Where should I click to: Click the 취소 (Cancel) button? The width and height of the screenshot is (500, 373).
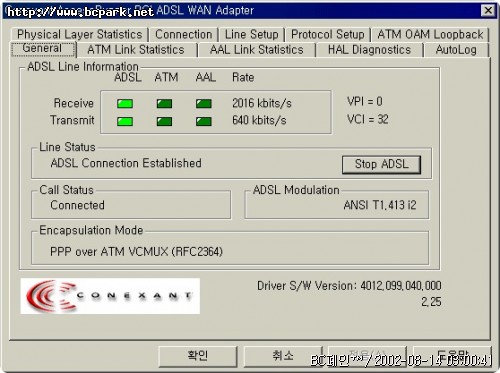[283, 356]
